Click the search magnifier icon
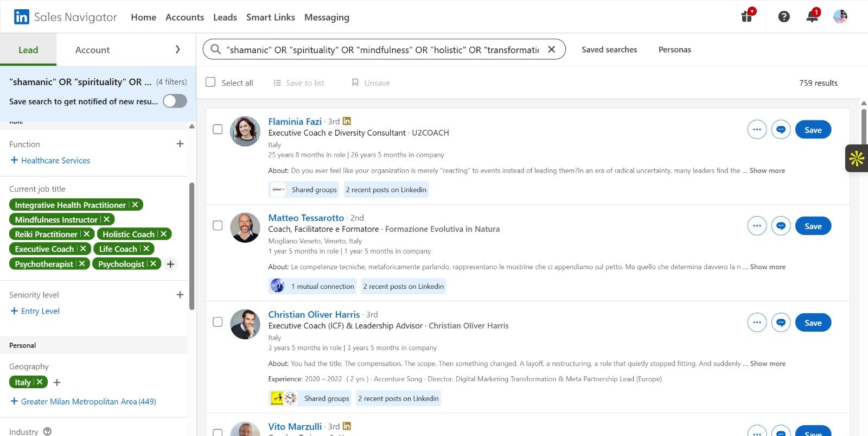868x436 pixels. pyautogui.click(x=216, y=49)
